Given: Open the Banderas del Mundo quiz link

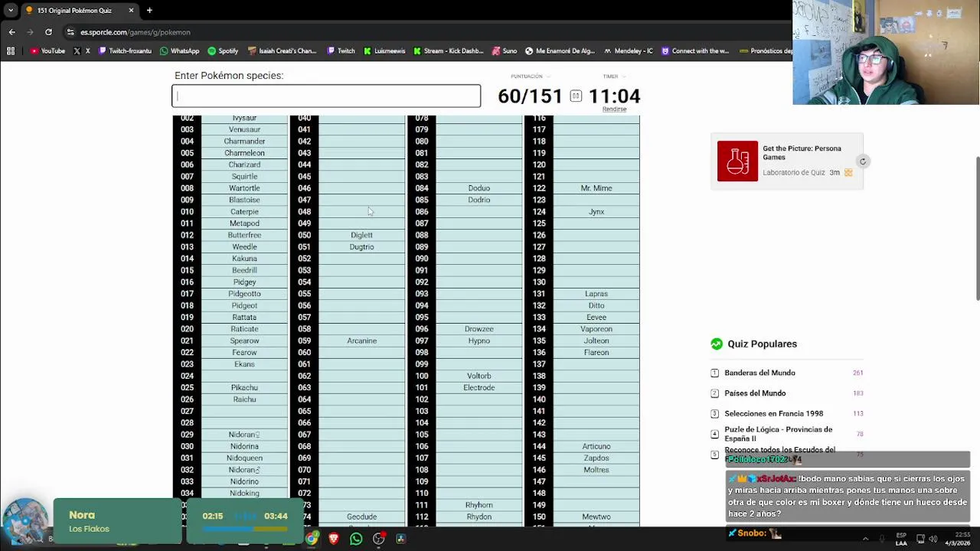Looking at the screenshot, I should (x=759, y=373).
